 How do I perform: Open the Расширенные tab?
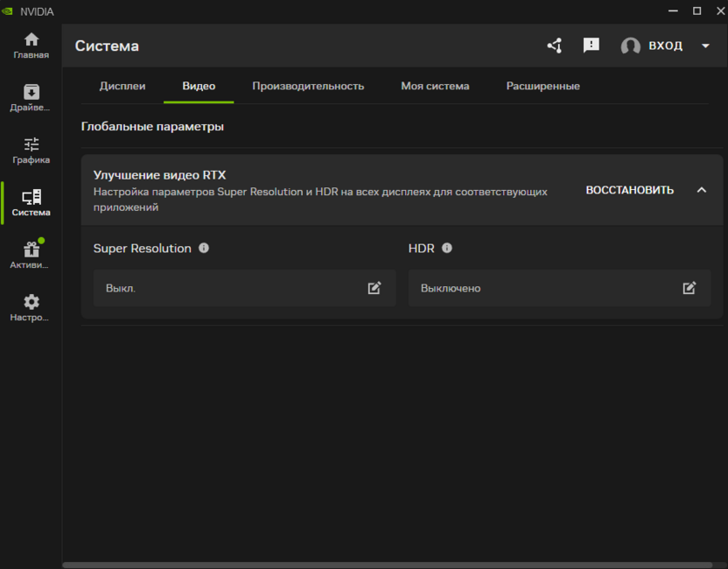pos(542,86)
